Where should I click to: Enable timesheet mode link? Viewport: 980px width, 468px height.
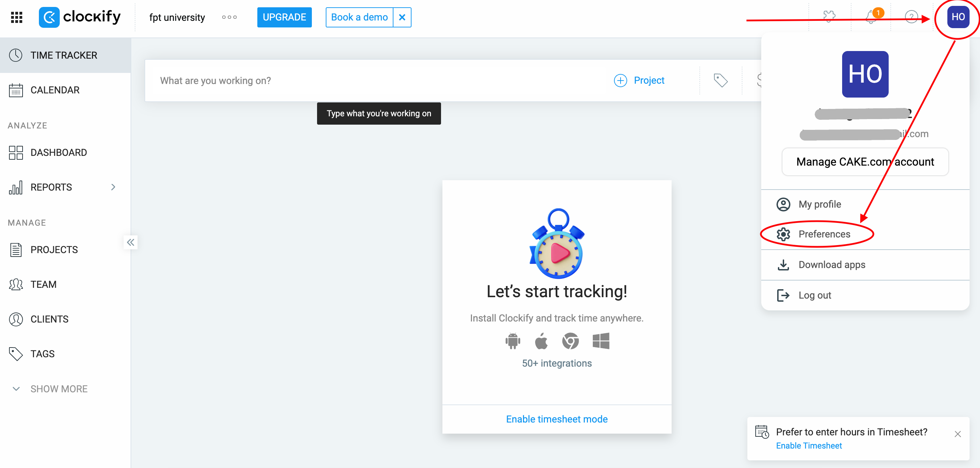click(x=557, y=419)
